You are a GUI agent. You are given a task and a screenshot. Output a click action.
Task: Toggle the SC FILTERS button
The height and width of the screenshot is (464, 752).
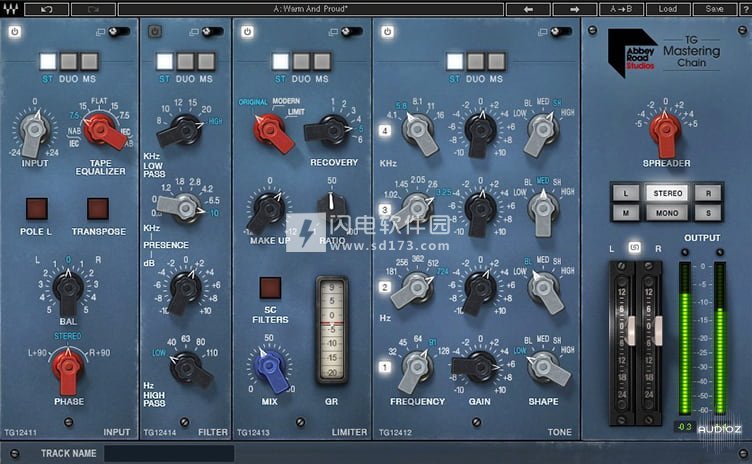click(270, 287)
